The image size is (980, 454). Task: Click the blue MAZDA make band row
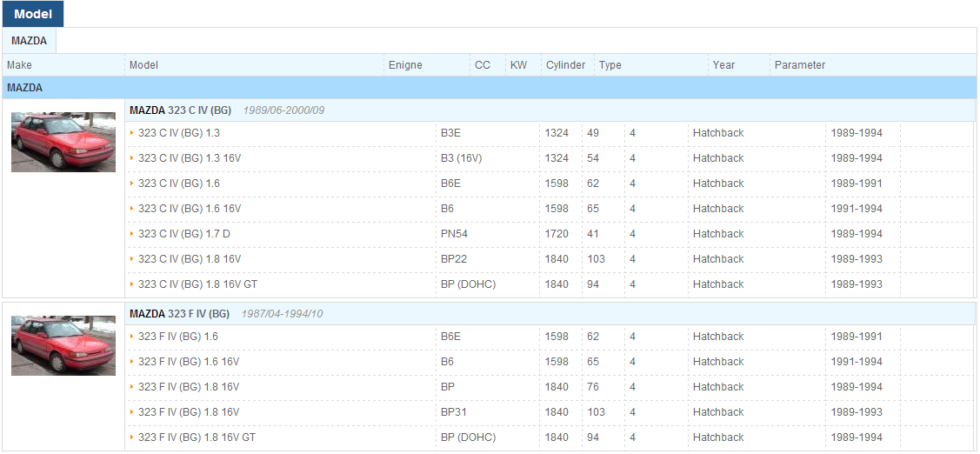490,88
